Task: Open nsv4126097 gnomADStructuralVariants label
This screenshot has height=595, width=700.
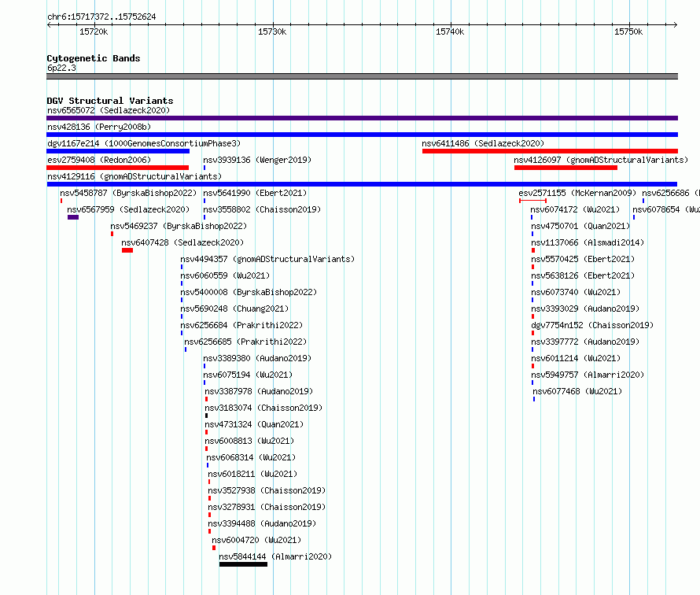Action: pos(601,160)
